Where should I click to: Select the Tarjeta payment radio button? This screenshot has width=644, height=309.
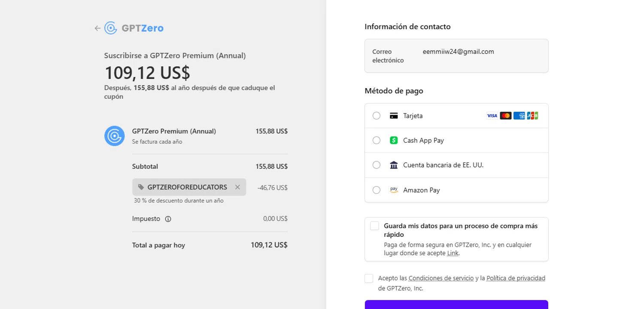pyautogui.click(x=377, y=116)
